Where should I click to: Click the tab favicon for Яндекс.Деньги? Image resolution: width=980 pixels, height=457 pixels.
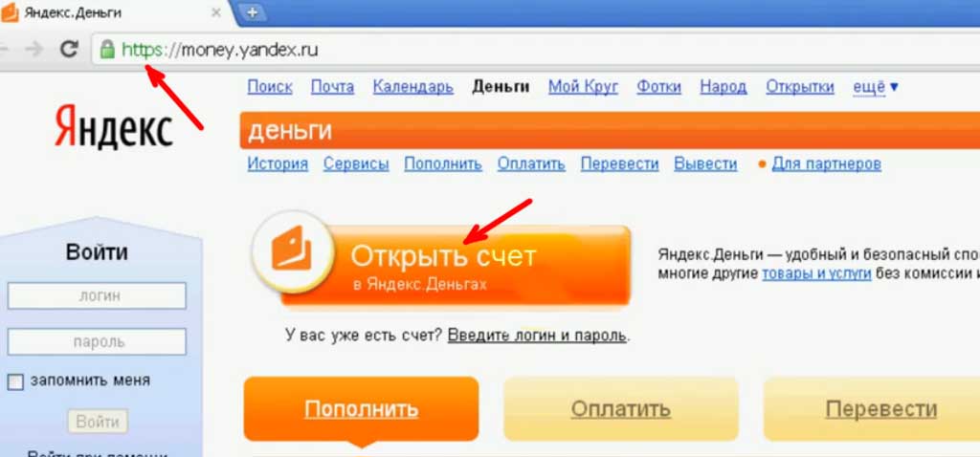[x=10, y=11]
